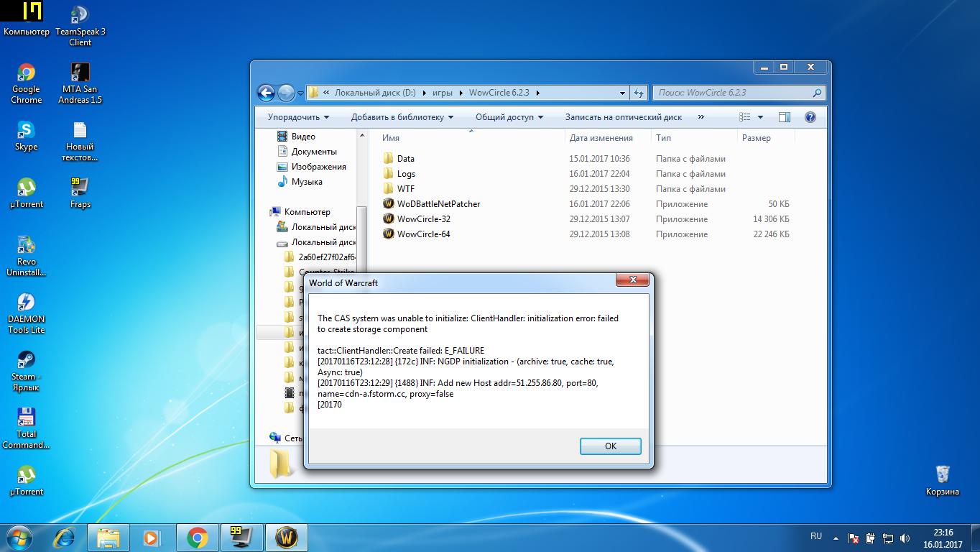Expand the Добавить в библиотеку dropdown
This screenshot has height=552, width=980.
pos(402,117)
